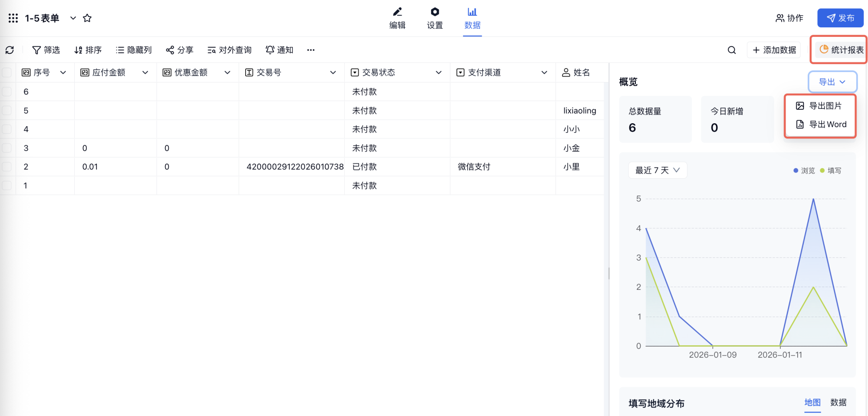The width and height of the screenshot is (868, 416).
Task: Star the 1-5表单 form as favorite
Action: [x=87, y=18]
